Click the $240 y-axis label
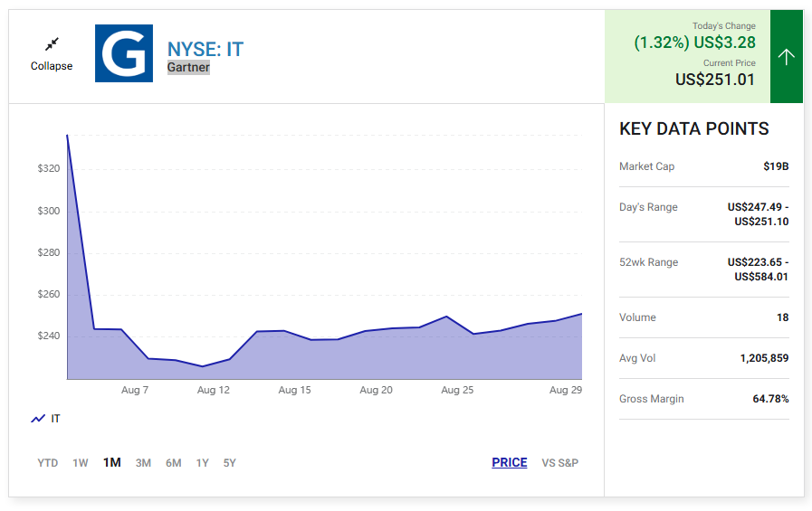The height and width of the screenshot is (511, 812). pyautogui.click(x=49, y=336)
